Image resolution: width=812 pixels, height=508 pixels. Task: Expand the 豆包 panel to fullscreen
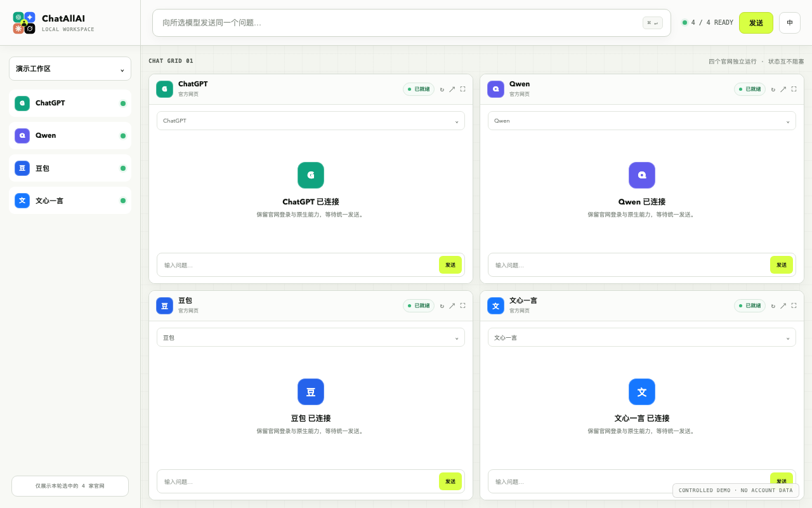tap(462, 306)
